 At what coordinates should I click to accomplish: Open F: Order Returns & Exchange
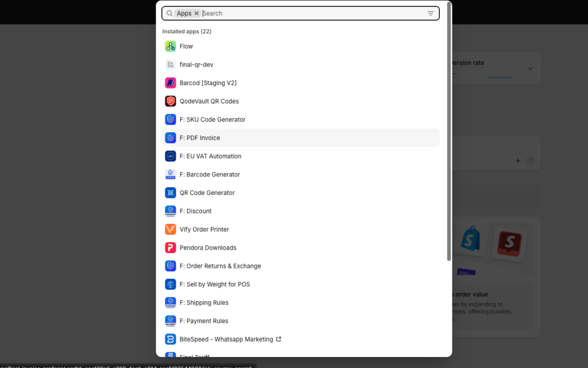click(220, 266)
